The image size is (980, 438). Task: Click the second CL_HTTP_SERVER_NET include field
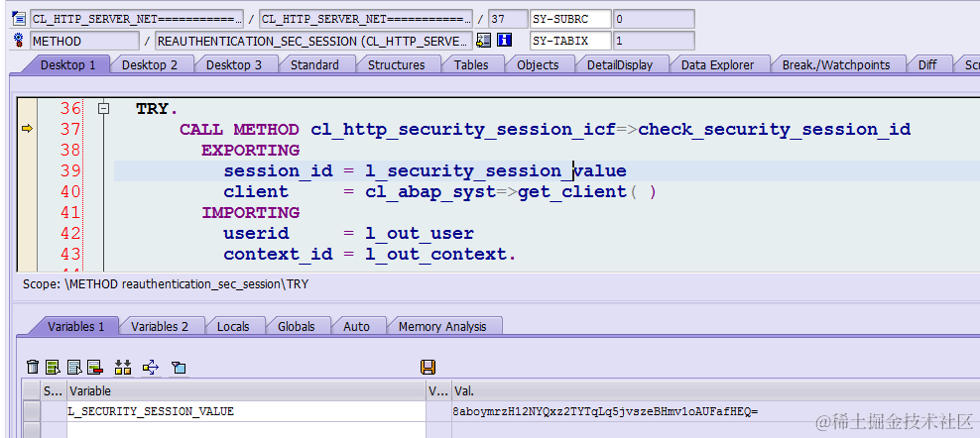click(366, 19)
